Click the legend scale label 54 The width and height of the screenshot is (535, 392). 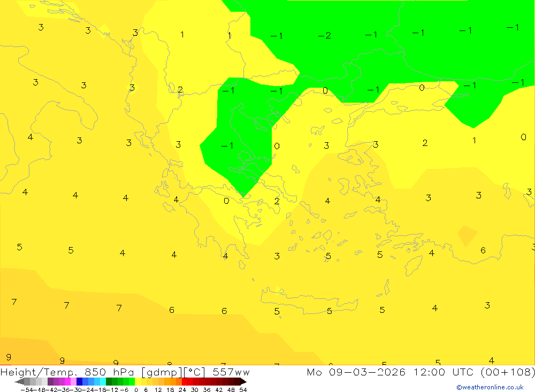coord(243,390)
